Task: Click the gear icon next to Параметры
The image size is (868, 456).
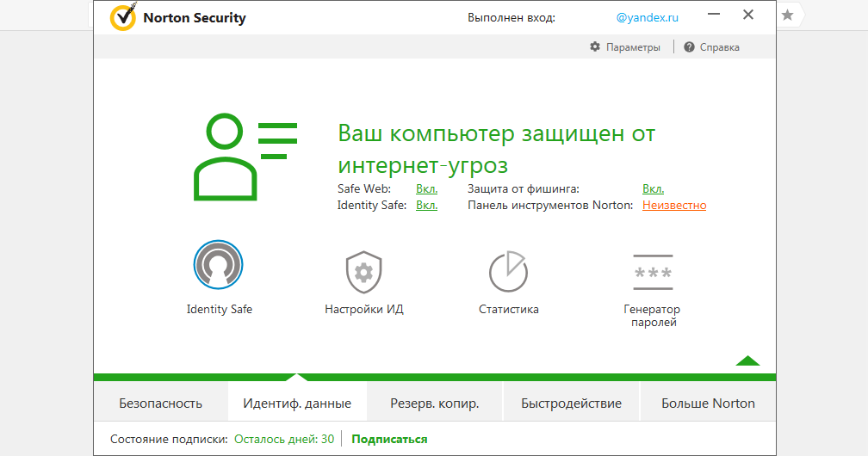Action: tap(595, 47)
